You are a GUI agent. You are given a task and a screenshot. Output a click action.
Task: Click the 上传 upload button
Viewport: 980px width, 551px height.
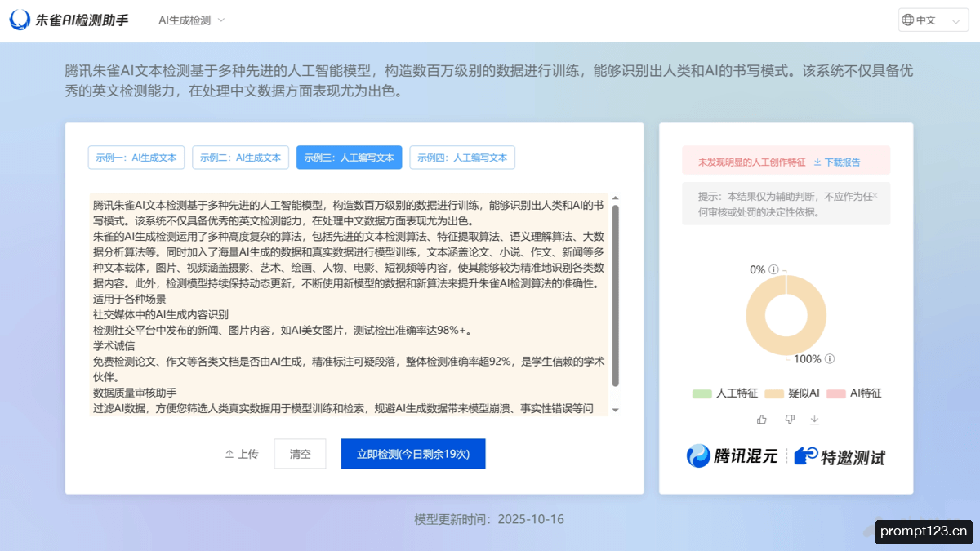tap(242, 454)
